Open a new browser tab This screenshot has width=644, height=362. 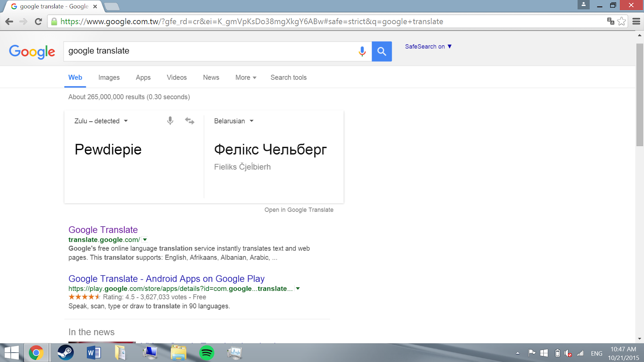pos(112,6)
